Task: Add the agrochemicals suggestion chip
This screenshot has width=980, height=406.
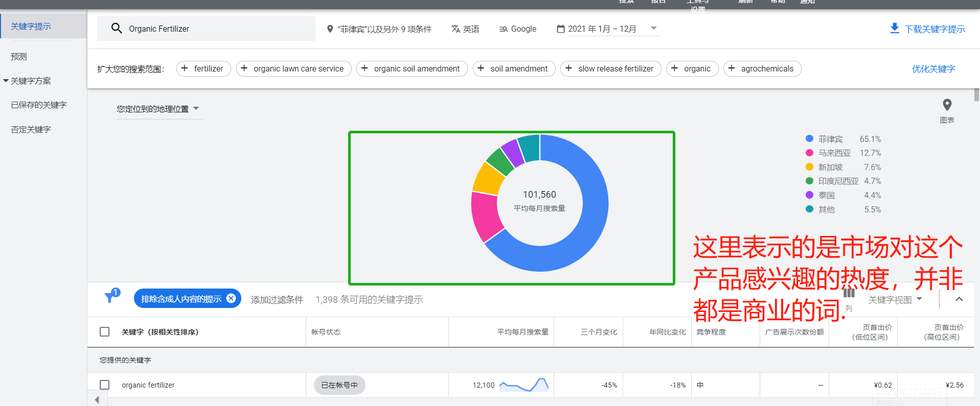Action: pos(762,68)
